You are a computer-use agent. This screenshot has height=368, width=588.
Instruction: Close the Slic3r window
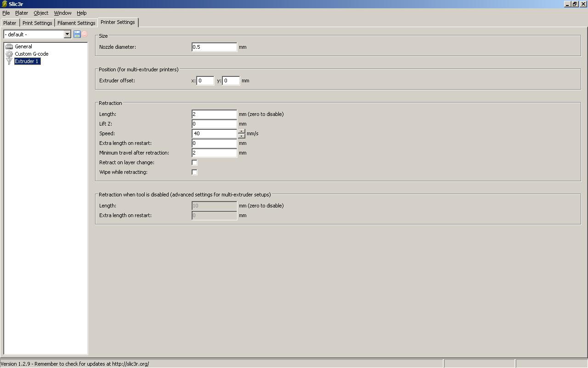tap(583, 4)
